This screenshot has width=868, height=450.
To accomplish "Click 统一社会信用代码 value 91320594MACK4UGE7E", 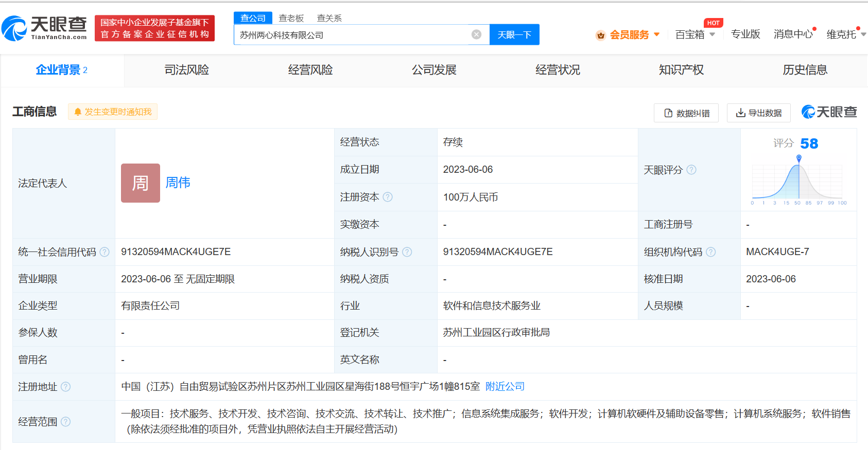I will pyautogui.click(x=176, y=252).
